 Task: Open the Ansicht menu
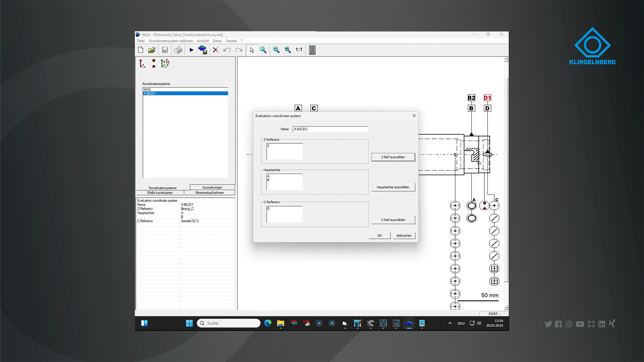click(x=203, y=41)
